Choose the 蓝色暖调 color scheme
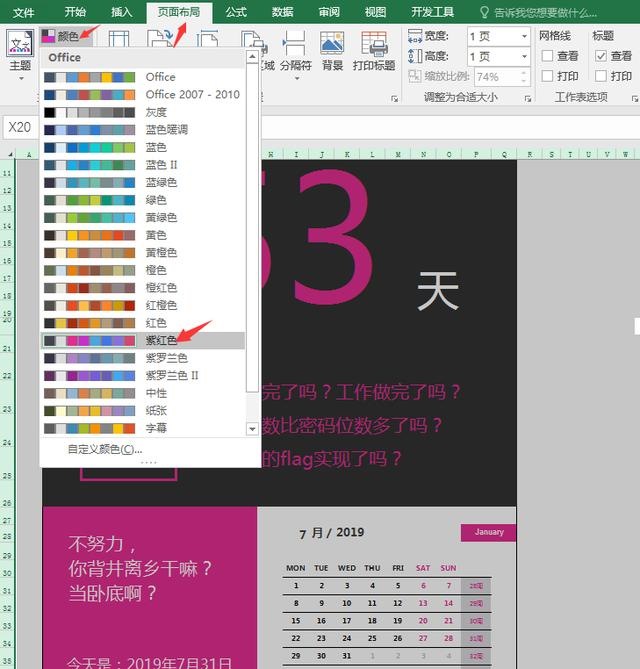640x669 pixels. point(143,130)
